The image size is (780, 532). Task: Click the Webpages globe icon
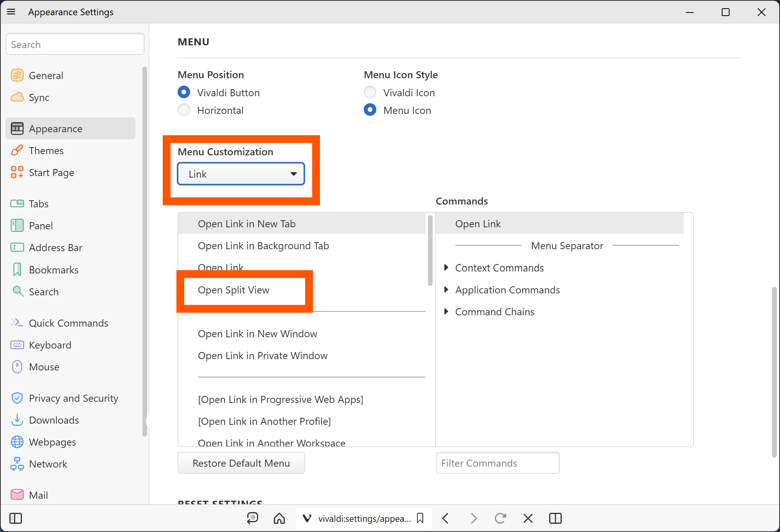(17, 442)
